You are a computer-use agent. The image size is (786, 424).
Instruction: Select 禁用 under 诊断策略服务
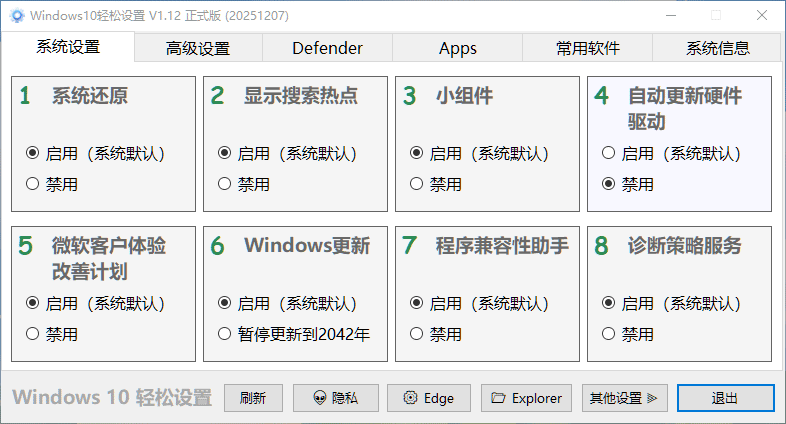point(609,333)
